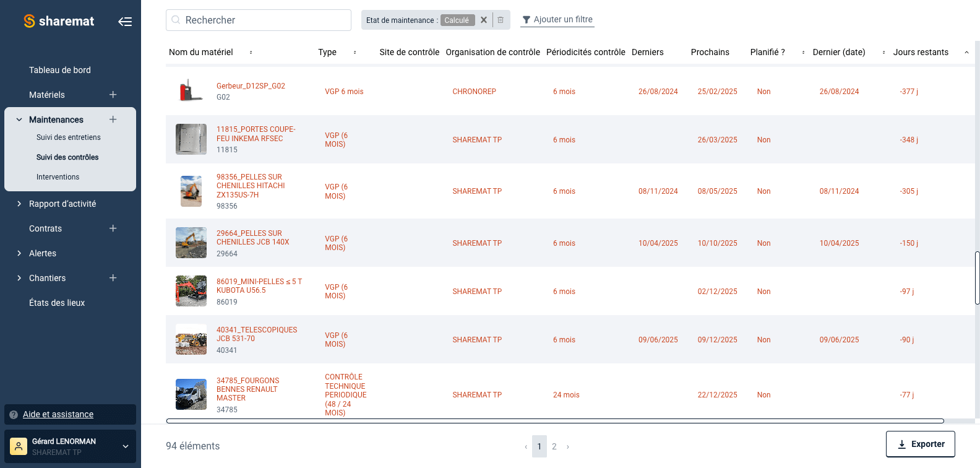Screen dimensions: 980x468
Task: Open the Calculé filter value dropdown
Action: tap(457, 20)
